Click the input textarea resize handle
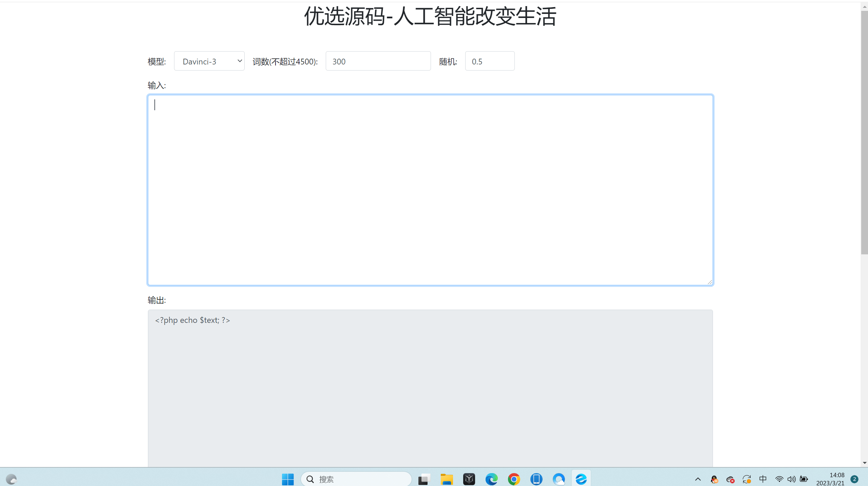This screenshot has height=486, width=868. (710, 282)
